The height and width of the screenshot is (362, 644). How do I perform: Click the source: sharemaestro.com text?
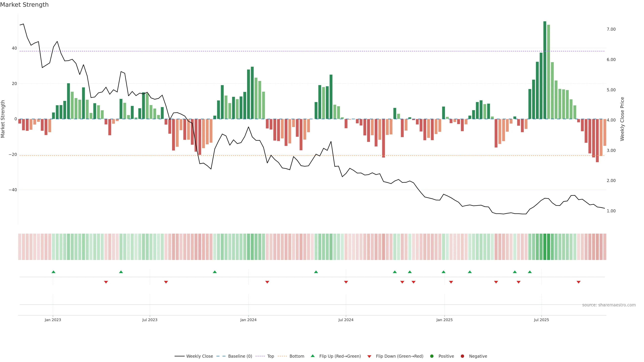point(609,305)
